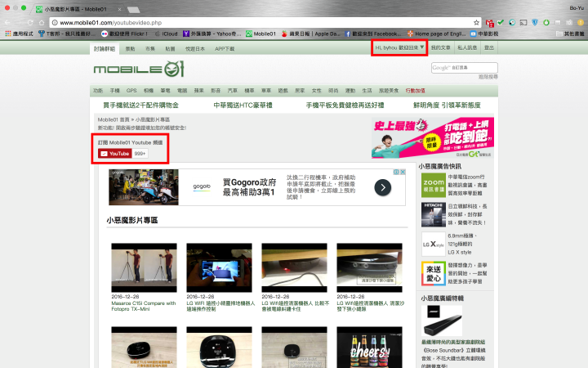Open the GPS category in the green menu
The width and height of the screenshot is (588, 368).
pos(131,91)
